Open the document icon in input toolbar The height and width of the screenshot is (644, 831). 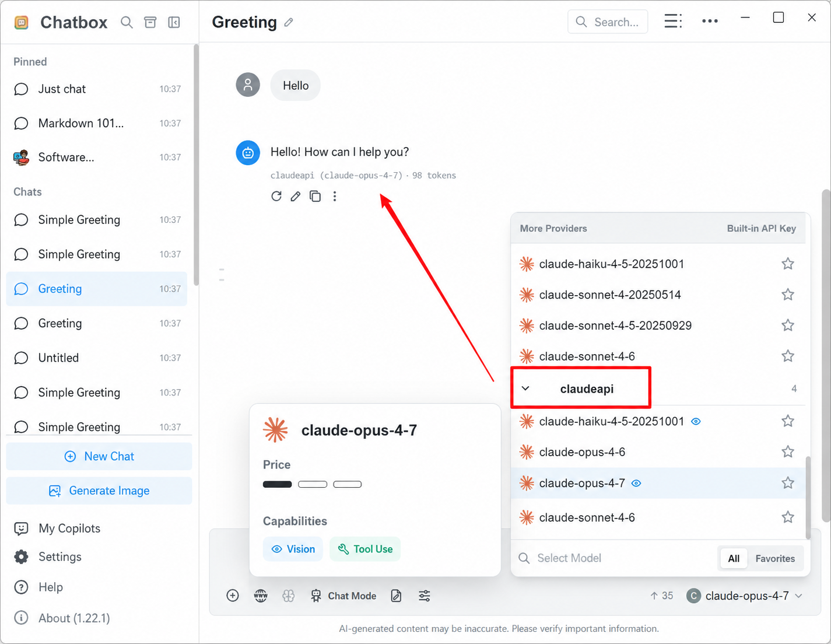(x=396, y=596)
